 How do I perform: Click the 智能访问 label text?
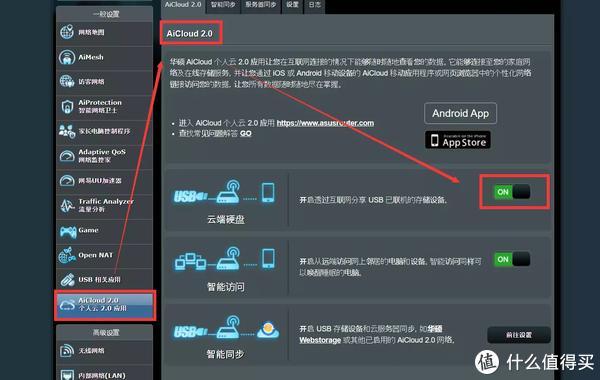[x=226, y=287]
